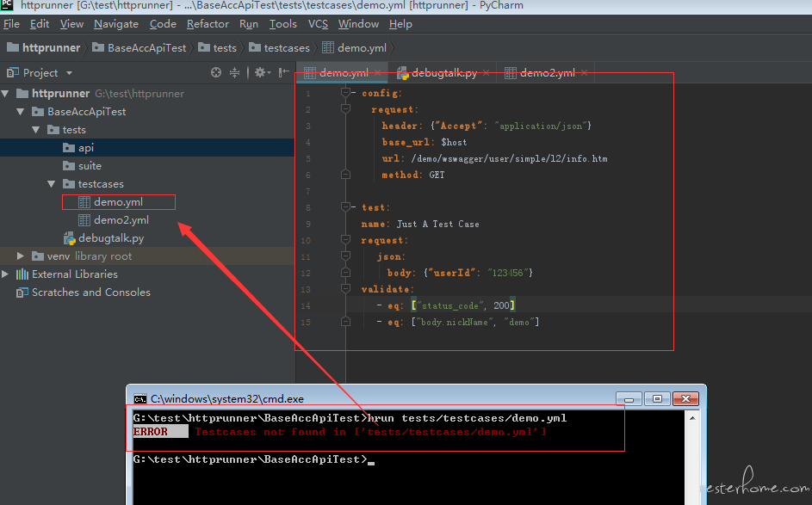Click demo.yml in the breadcrumb bar
The image size is (812, 505).
[362, 47]
